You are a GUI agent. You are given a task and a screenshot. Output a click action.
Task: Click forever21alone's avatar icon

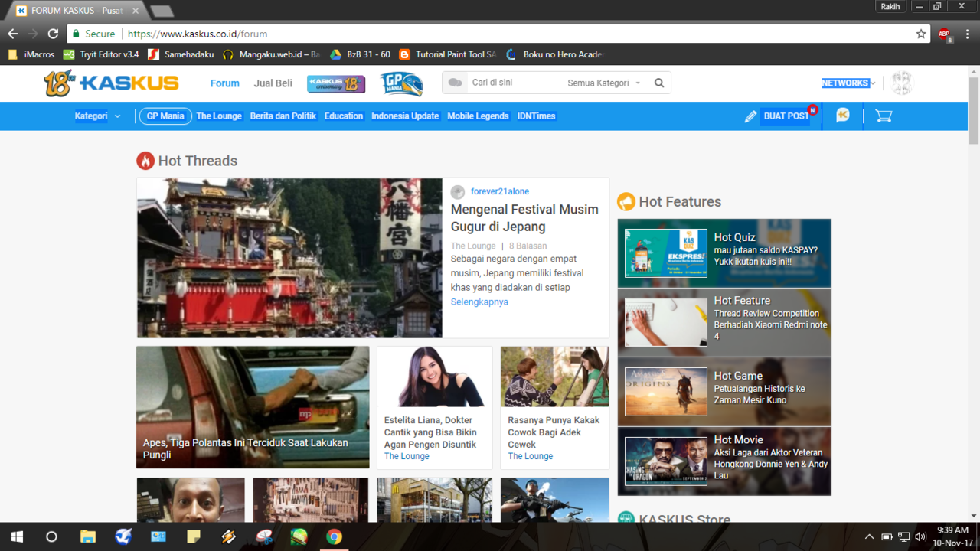(458, 192)
